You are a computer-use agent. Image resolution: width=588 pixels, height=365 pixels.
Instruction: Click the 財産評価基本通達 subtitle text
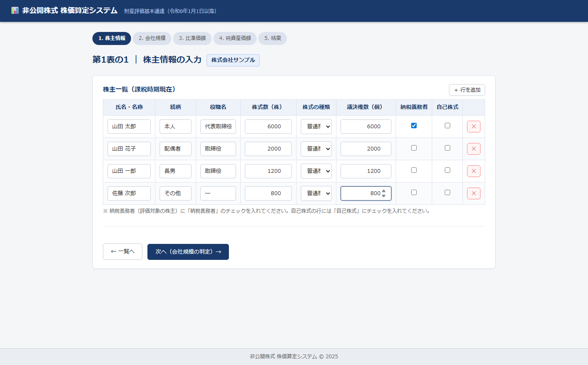tap(171, 11)
